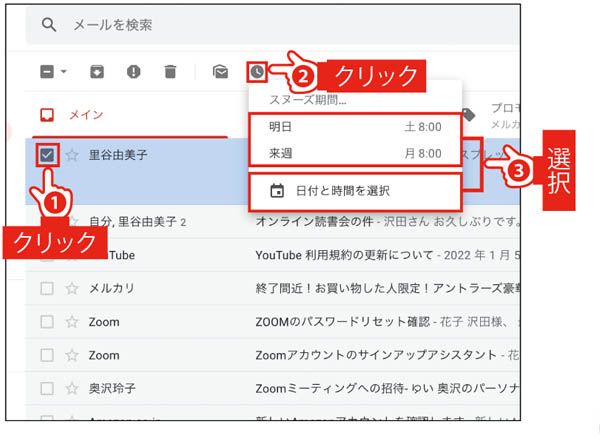The image size is (600, 440).
Task: Click the Archive toolbar icon
Action: (97, 72)
